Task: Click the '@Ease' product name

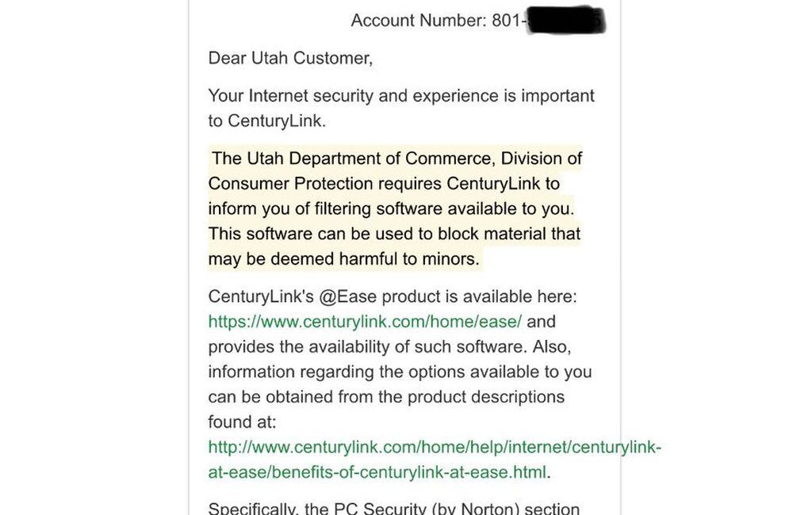Action: (347, 296)
